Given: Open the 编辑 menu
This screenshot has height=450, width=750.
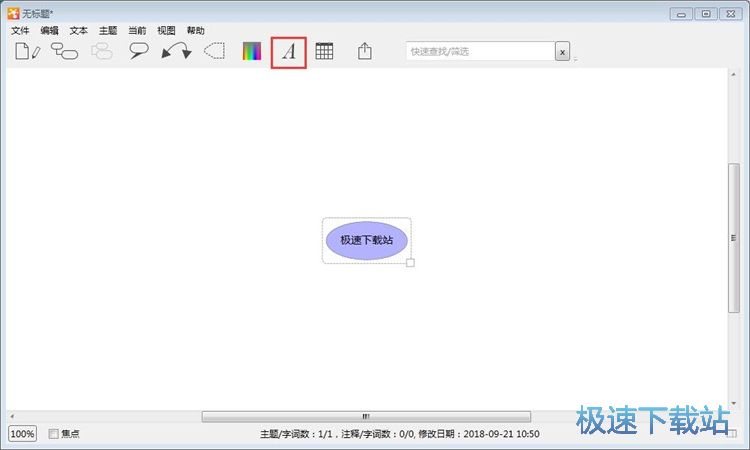Looking at the screenshot, I should pos(49,31).
